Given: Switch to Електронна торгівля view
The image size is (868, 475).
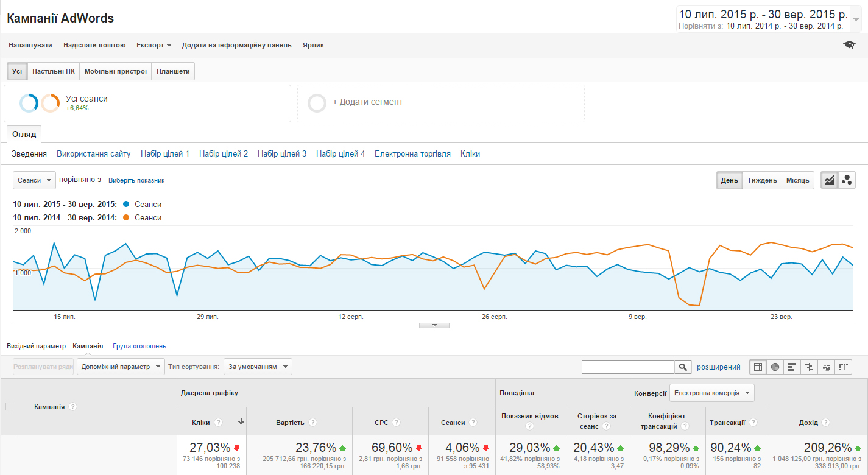Looking at the screenshot, I should coord(412,154).
